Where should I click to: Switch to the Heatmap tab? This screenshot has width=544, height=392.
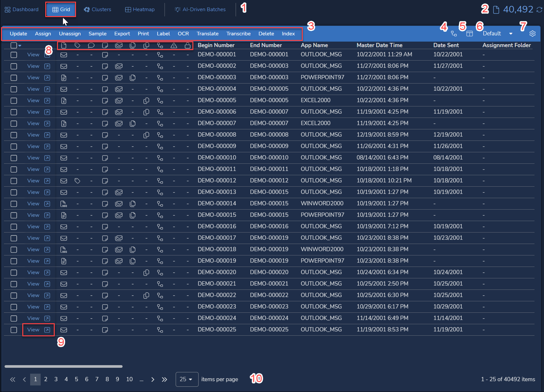coord(140,10)
